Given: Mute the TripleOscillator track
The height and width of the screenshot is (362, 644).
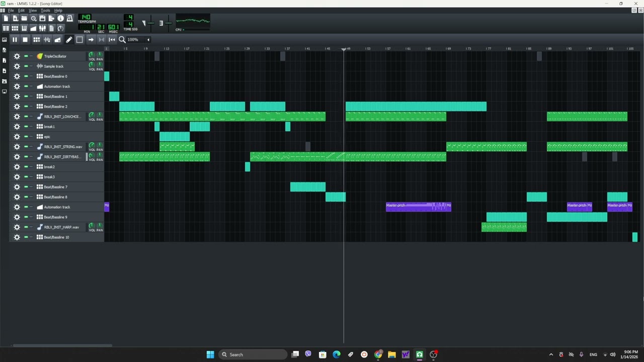Looking at the screenshot, I should 26,56.
